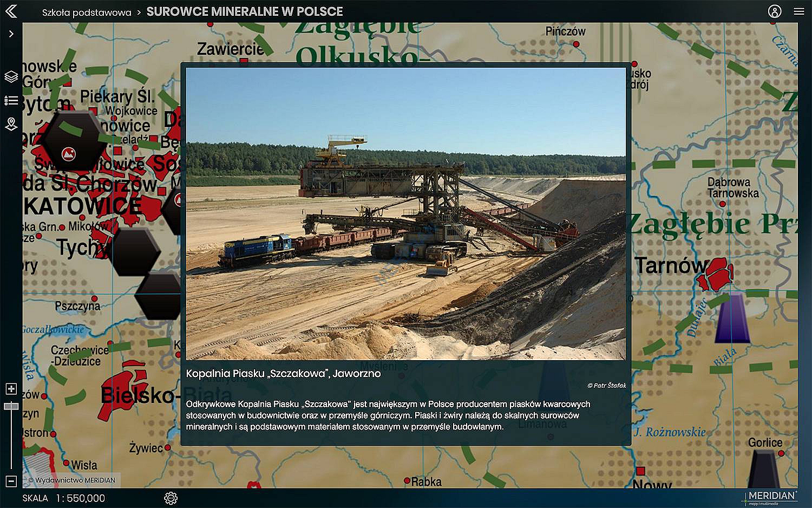Viewport: 812px width, 508px height.
Task: Zoom out with the minus button
Action: click(11, 481)
